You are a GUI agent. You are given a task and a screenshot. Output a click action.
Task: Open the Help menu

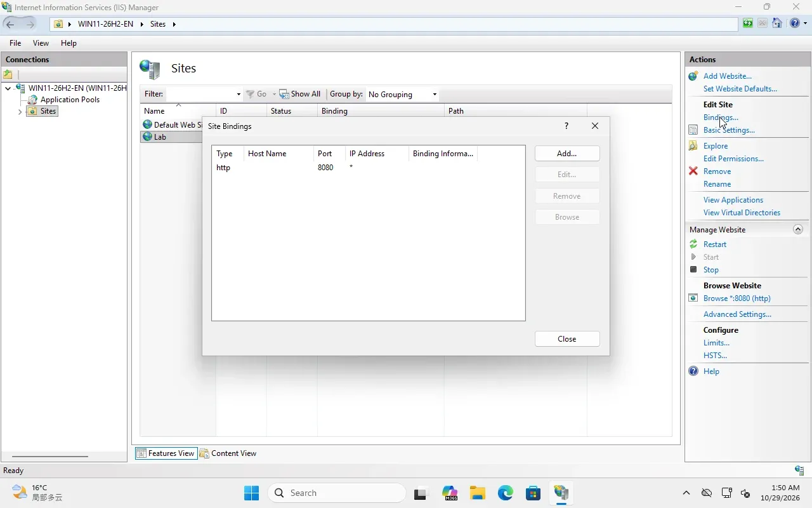[69, 43]
